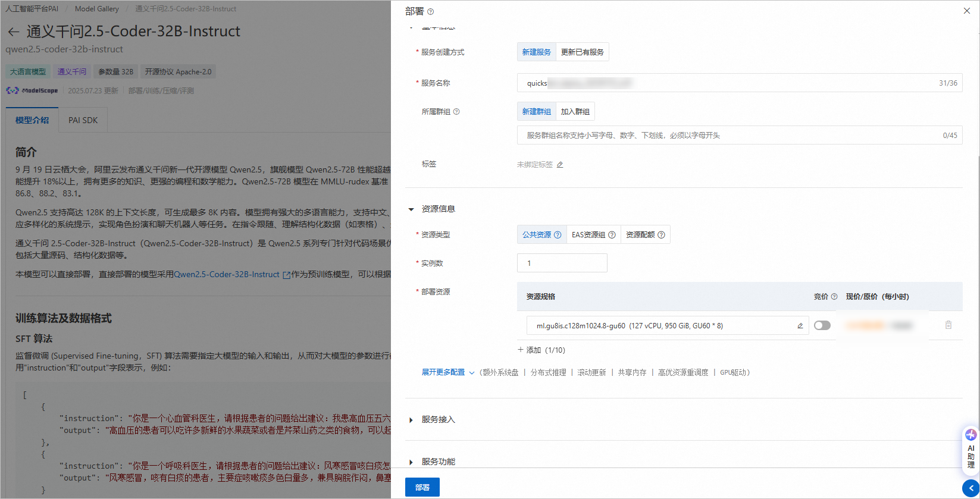Click 滚动更新 in more configuration list
The width and height of the screenshot is (980, 499).
592,372
